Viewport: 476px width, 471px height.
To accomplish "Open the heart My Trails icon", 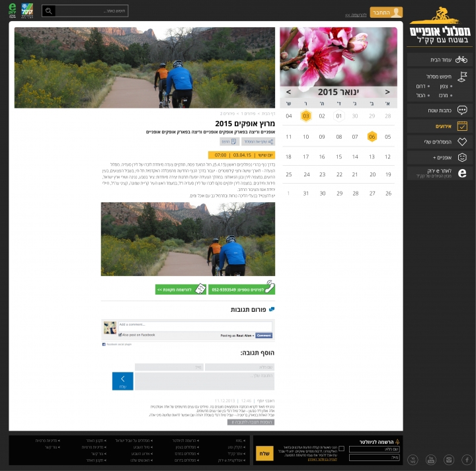I will click(462, 141).
